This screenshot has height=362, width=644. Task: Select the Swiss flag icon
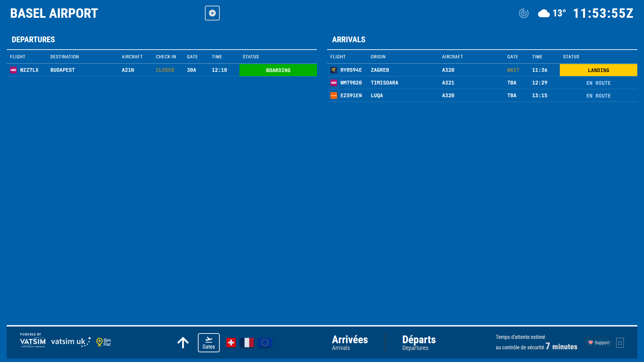[x=231, y=343]
